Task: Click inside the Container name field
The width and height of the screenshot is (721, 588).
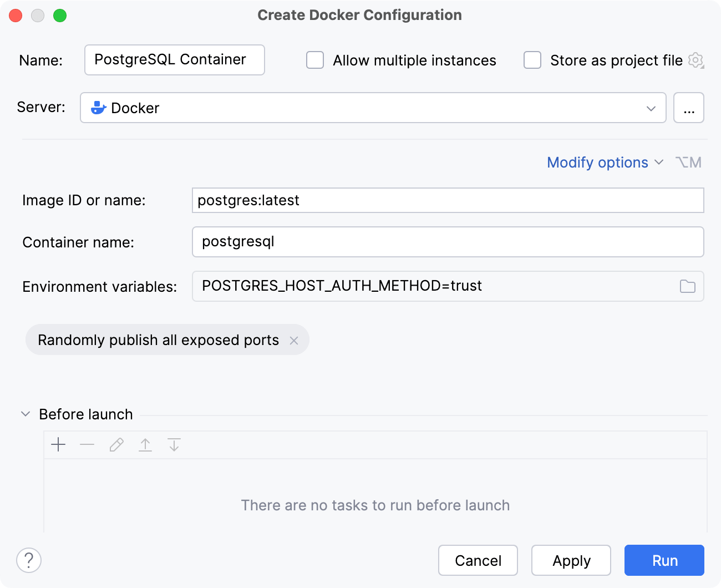Action: click(x=388, y=242)
